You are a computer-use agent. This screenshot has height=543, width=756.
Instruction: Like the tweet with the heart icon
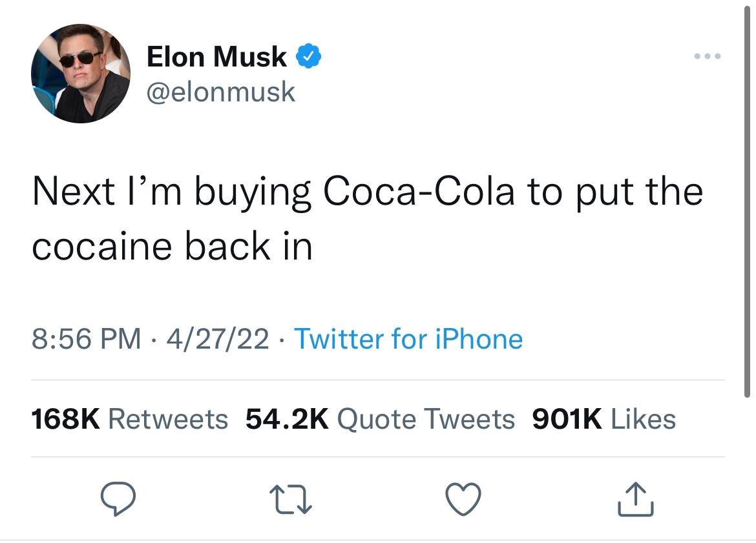(x=463, y=499)
